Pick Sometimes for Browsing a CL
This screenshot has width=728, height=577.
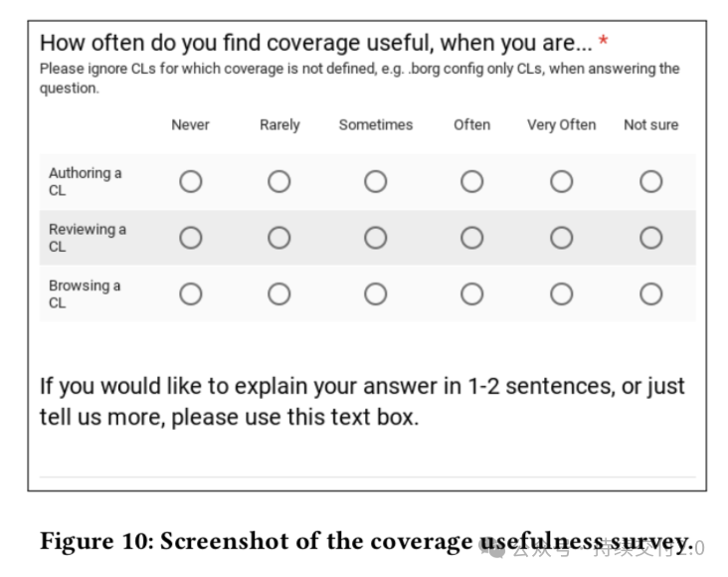tap(376, 294)
